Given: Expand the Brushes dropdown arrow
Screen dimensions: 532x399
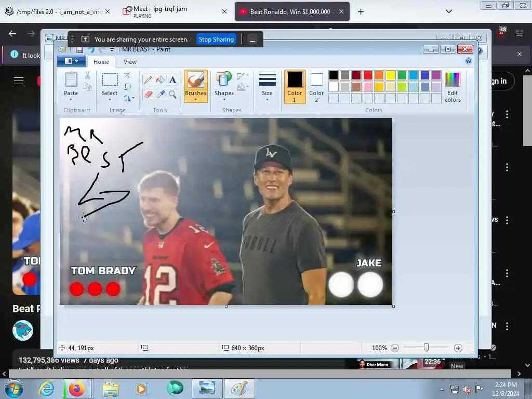Looking at the screenshot, I should (x=195, y=100).
